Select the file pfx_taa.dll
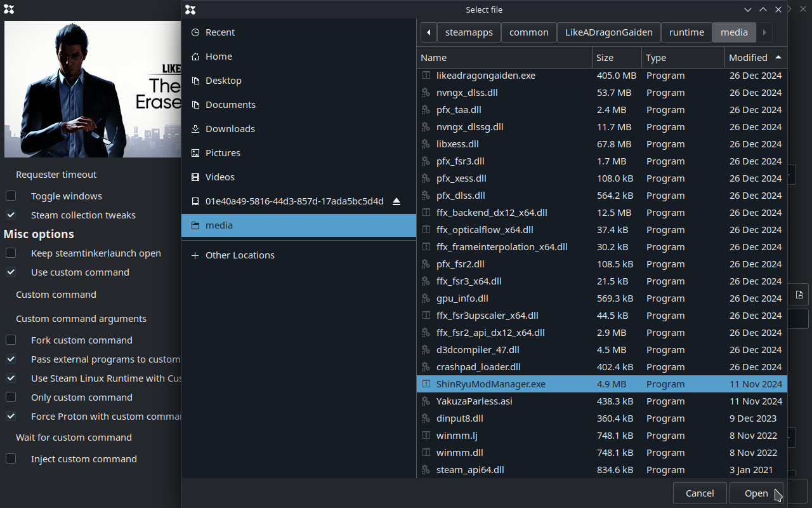This screenshot has width=812, height=508. (x=601, y=110)
